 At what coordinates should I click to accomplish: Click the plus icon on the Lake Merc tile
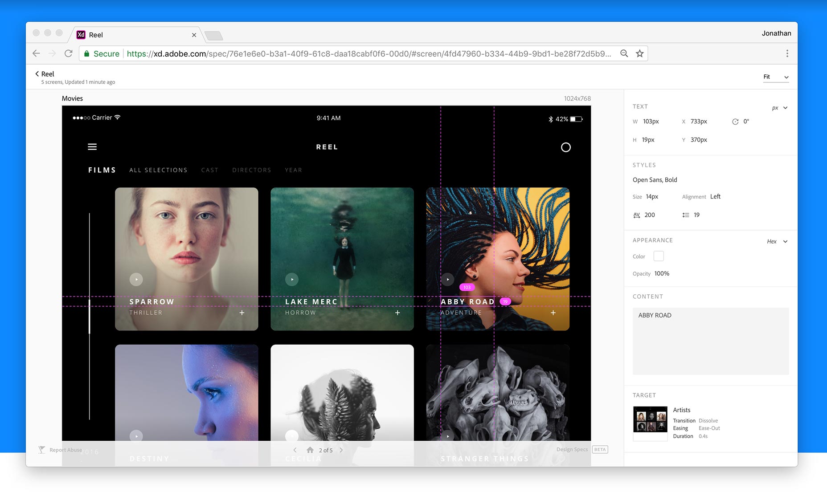[x=397, y=313]
